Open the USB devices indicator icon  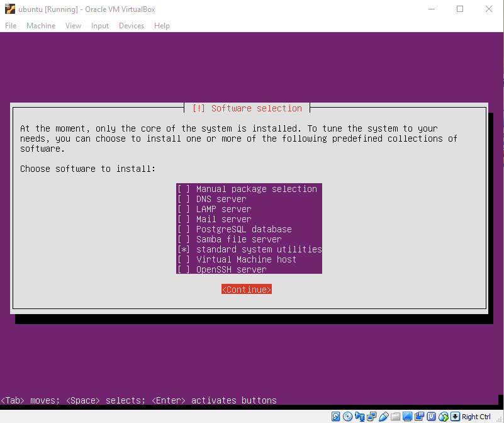(383, 417)
